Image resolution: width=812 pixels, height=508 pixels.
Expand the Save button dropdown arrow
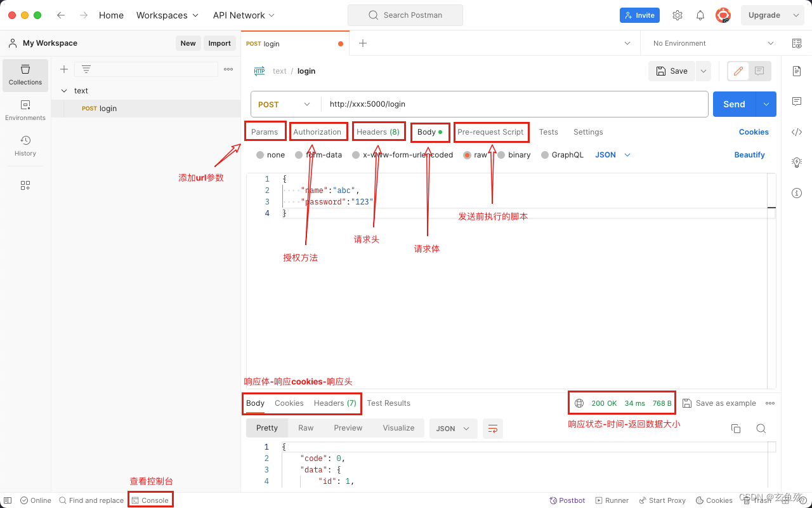coord(703,71)
